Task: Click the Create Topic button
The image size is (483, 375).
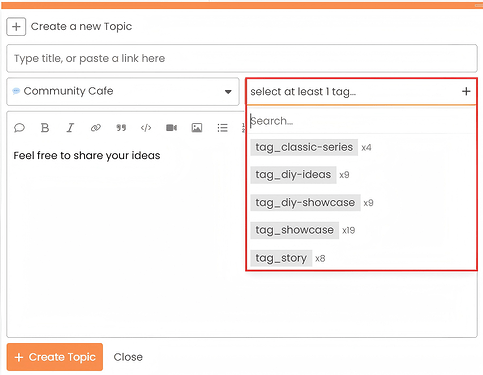Action: (55, 357)
